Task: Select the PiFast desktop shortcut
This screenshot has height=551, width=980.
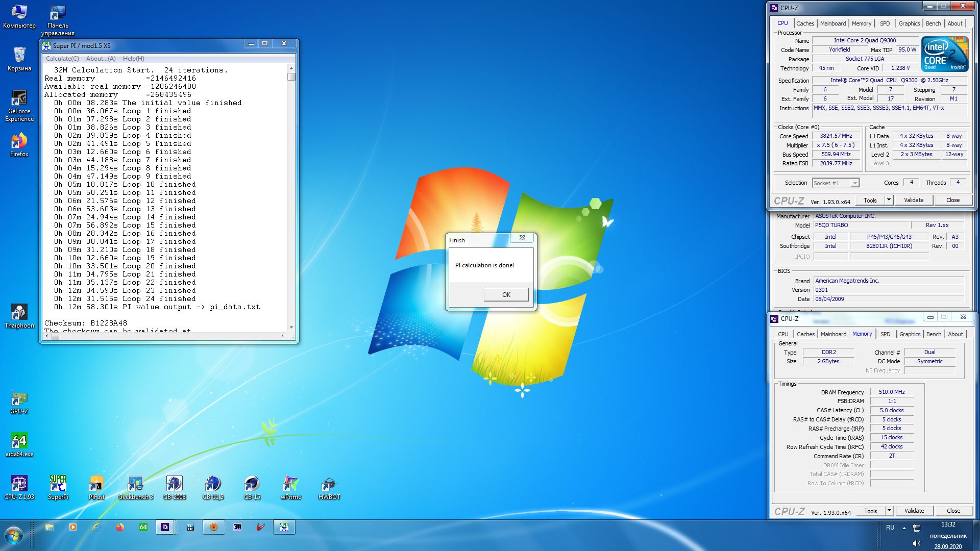Action: pos(96,487)
